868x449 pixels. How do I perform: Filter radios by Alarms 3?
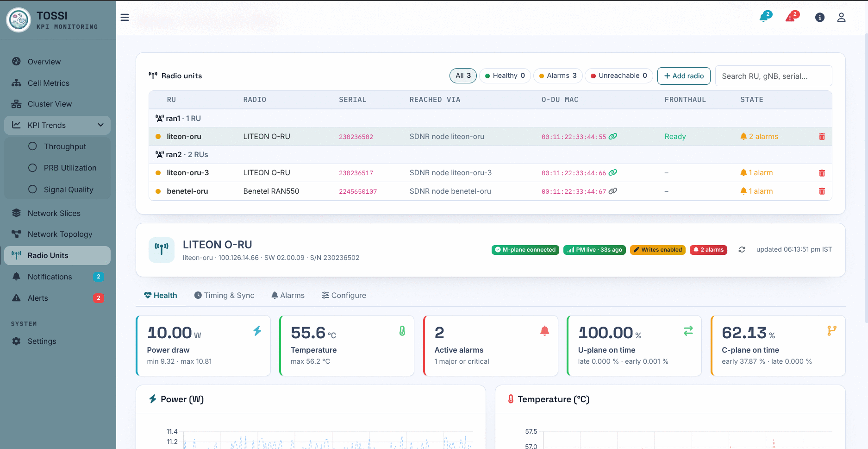[557, 76]
